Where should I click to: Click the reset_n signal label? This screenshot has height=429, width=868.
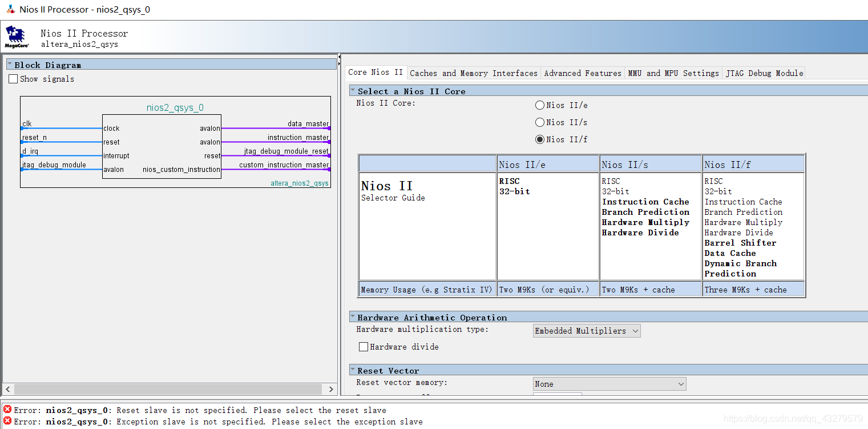(35, 137)
